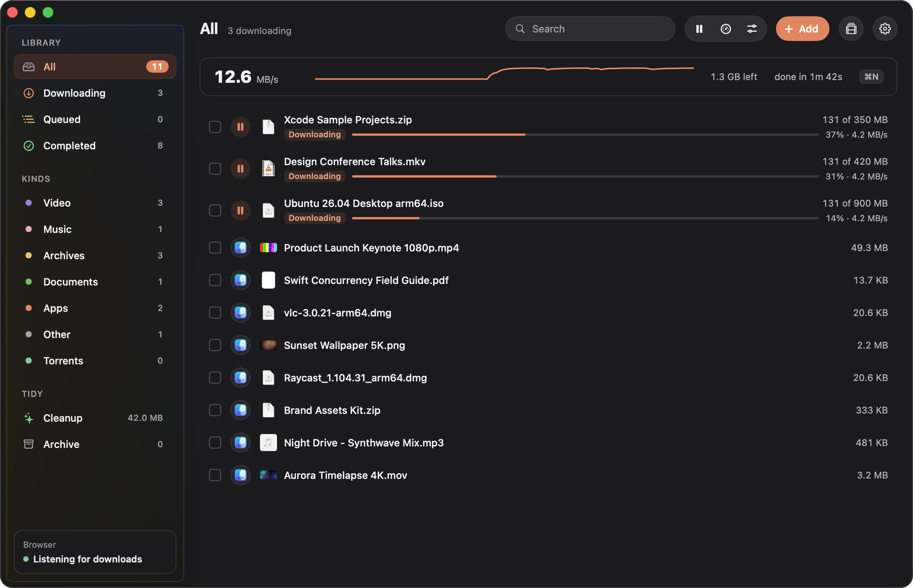Click the progress bar of Xcode Sample Projects.zip
The width and height of the screenshot is (913, 588).
pyautogui.click(x=585, y=135)
